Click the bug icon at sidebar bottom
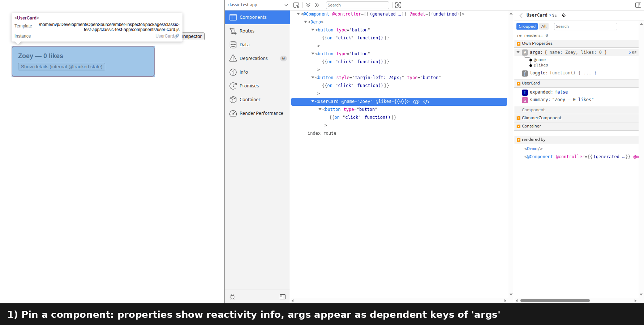Viewport: 644px width, 325px height. coord(232,297)
